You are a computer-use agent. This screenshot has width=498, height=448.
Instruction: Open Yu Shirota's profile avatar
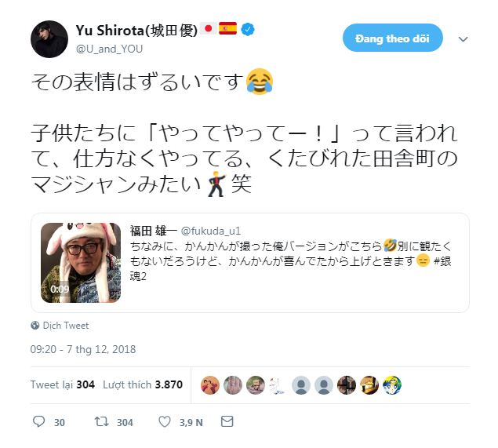pyautogui.click(x=49, y=39)
